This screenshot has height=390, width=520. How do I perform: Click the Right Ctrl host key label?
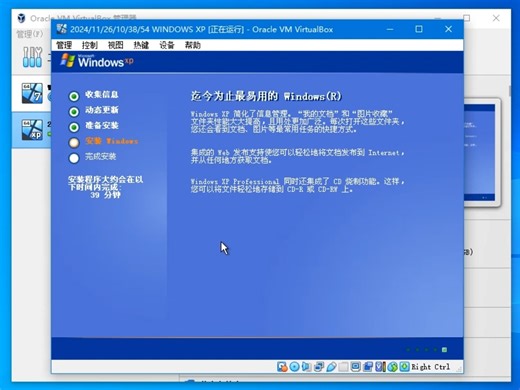[x=430, y=367]
